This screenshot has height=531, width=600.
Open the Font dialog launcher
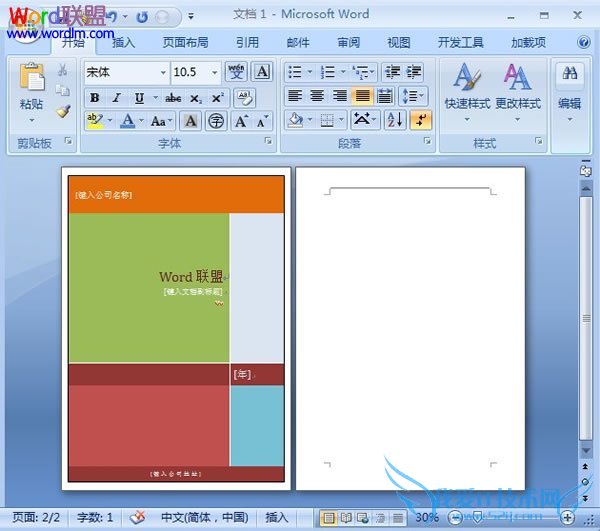[x=268, y=141]
